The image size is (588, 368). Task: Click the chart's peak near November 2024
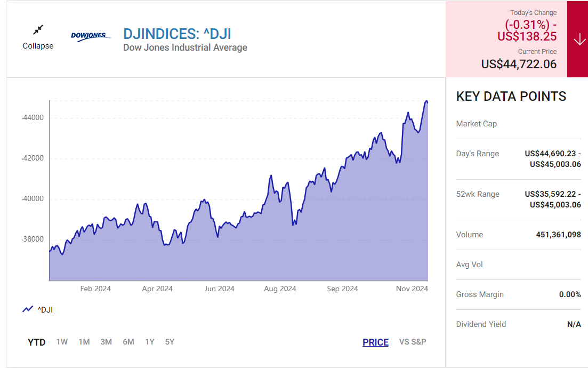tap(426, 101)
